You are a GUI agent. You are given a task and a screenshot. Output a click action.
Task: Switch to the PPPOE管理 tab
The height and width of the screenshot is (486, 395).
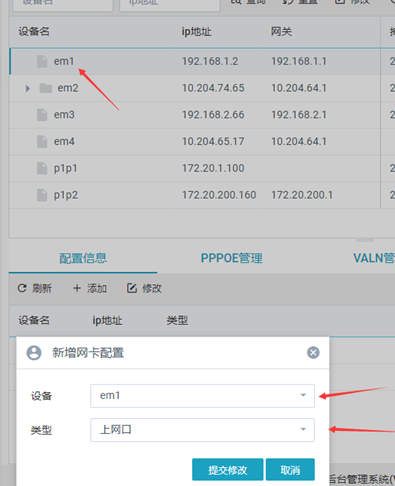(x=232, y=258)
